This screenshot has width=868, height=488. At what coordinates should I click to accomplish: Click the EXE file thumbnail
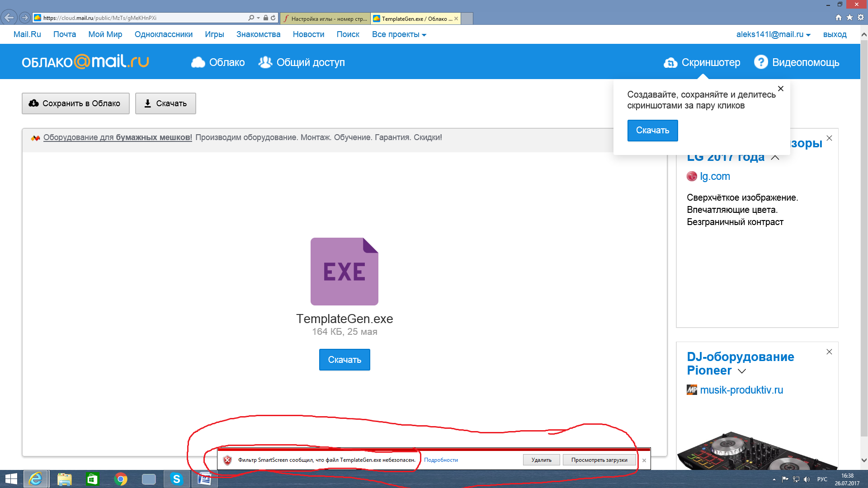(344, 272)
